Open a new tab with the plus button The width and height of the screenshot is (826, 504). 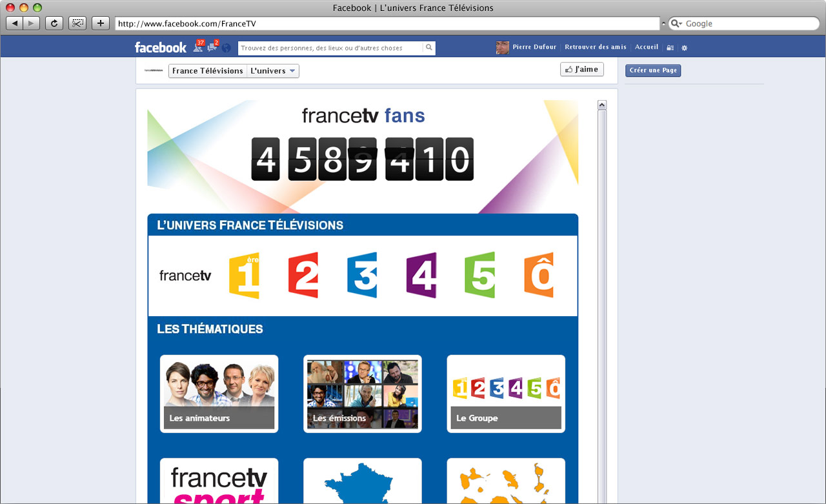[101, 23]
